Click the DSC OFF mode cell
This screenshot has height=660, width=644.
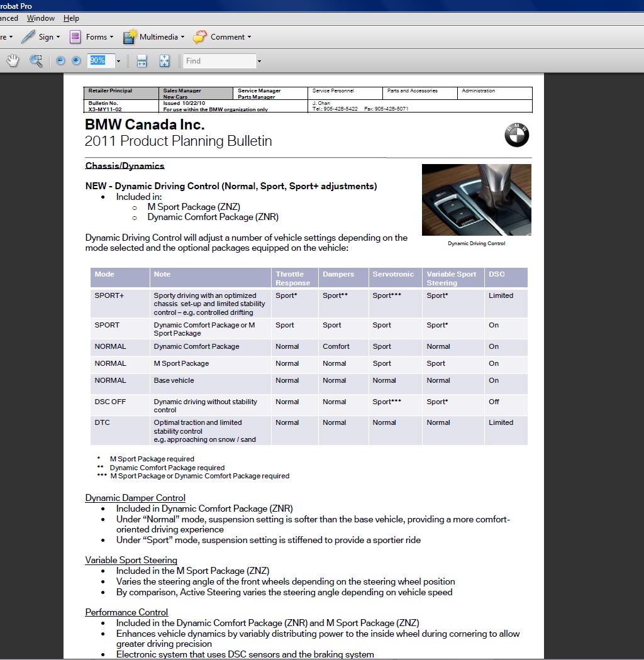click(120, 405)
